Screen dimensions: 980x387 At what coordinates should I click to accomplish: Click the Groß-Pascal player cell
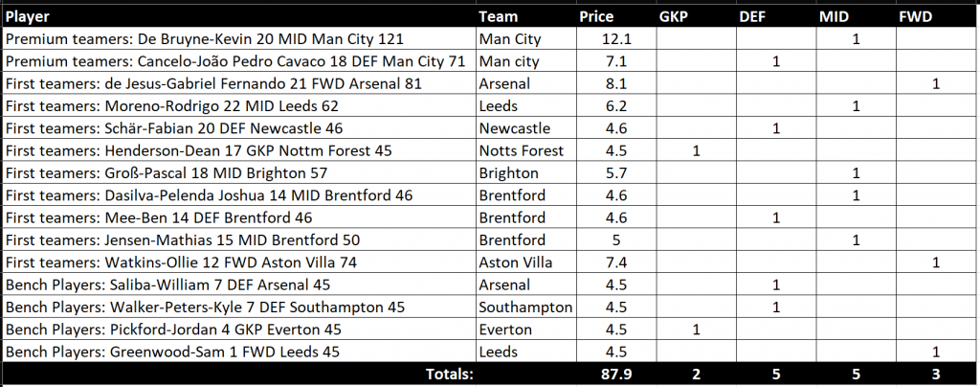[x=239, y=172]
